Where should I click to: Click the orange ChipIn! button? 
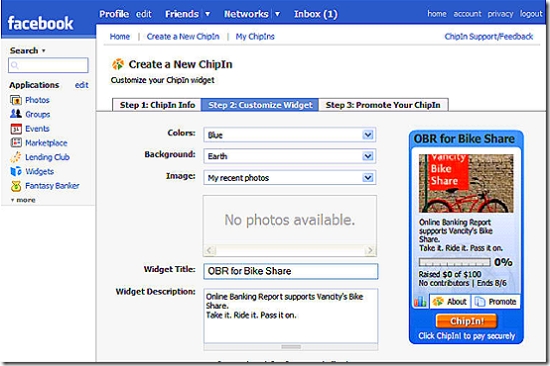[467, 321]
